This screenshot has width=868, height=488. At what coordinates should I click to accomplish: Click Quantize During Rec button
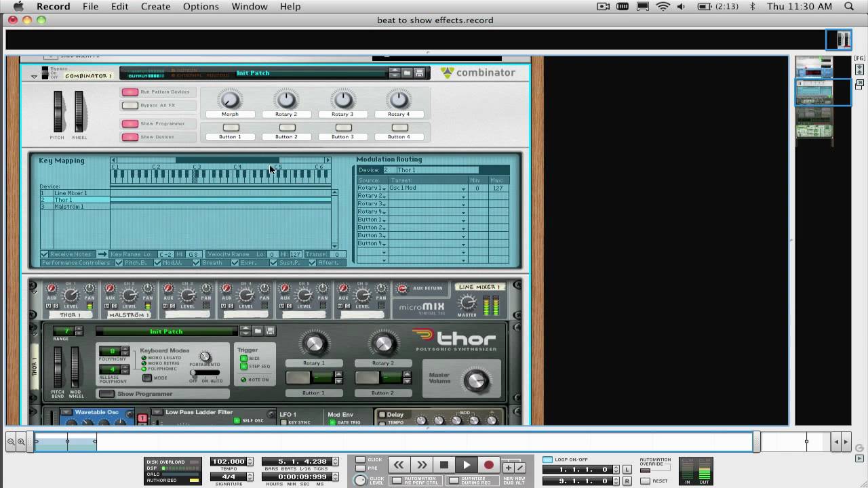tap(453, 481)
